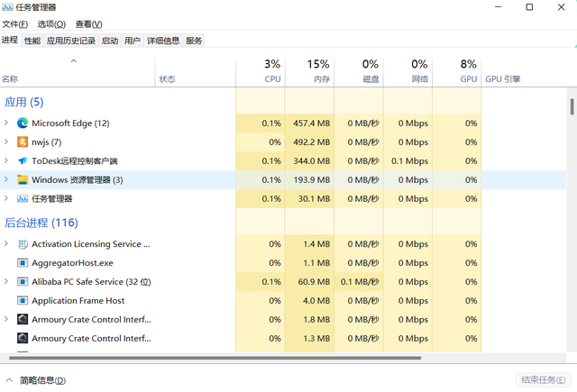This screenshot has width=577, height=392.
Task: Click the 结束任务(E) button
Action: (x=543, y=380)
